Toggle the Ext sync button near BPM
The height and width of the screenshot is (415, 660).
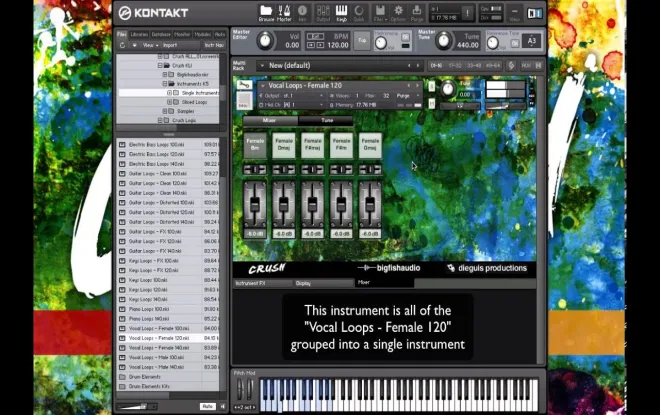(315, 37)
